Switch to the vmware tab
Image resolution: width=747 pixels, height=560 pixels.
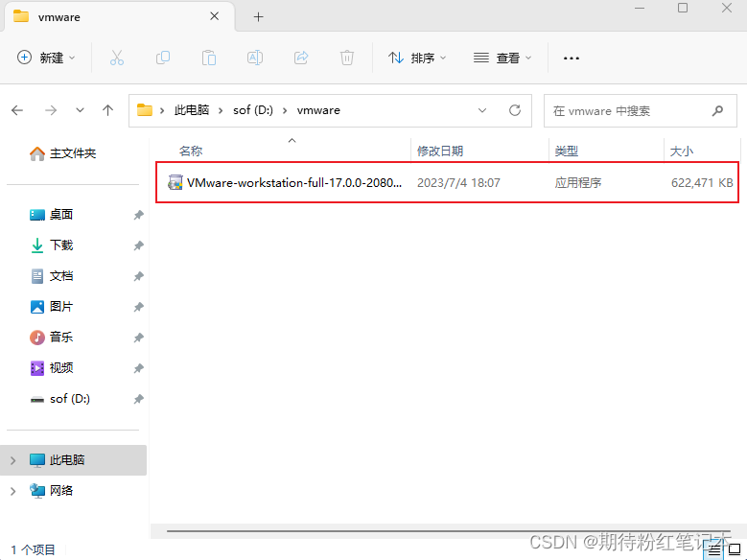(119, 17)
